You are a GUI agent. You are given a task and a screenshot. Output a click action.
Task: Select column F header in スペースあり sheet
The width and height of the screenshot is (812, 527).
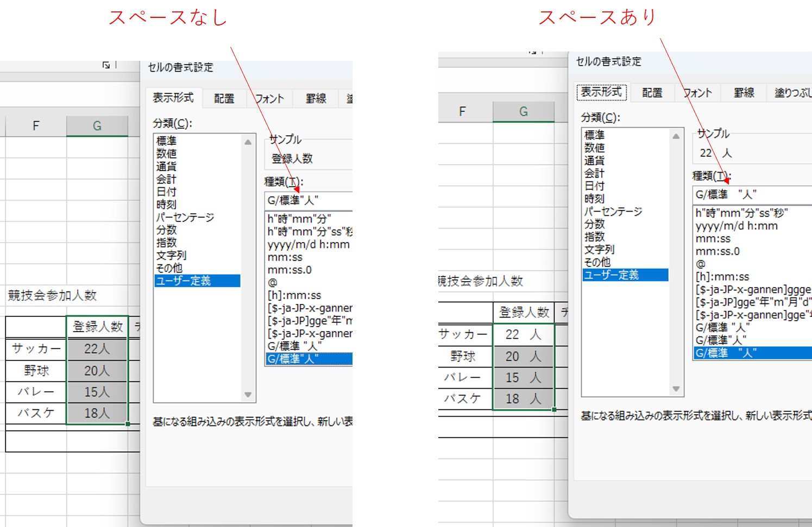[x=462, y=112]
